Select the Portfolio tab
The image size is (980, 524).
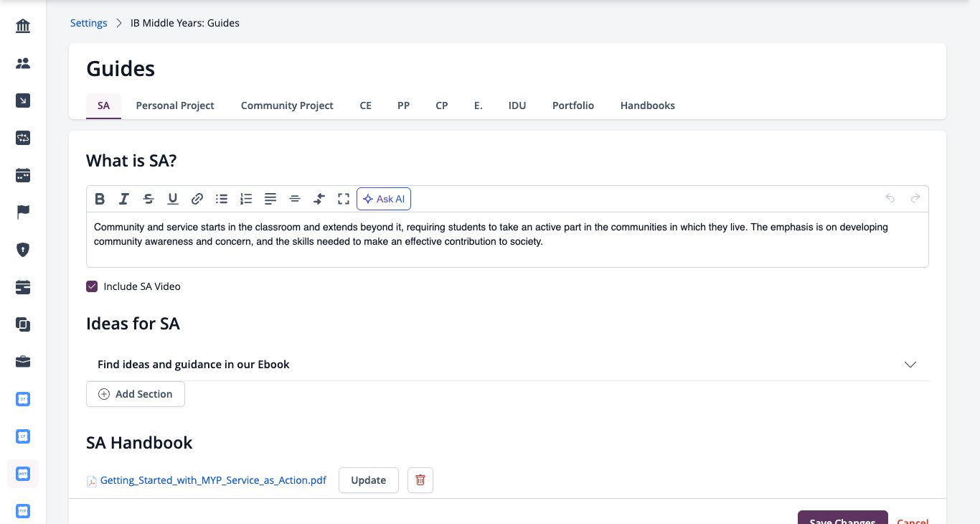(x=573, y=106)
